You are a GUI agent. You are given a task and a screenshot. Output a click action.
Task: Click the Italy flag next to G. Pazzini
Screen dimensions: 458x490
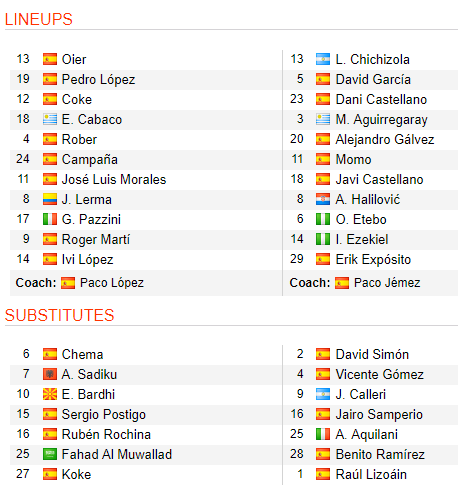pyautogui.click(x=50, y=219)
